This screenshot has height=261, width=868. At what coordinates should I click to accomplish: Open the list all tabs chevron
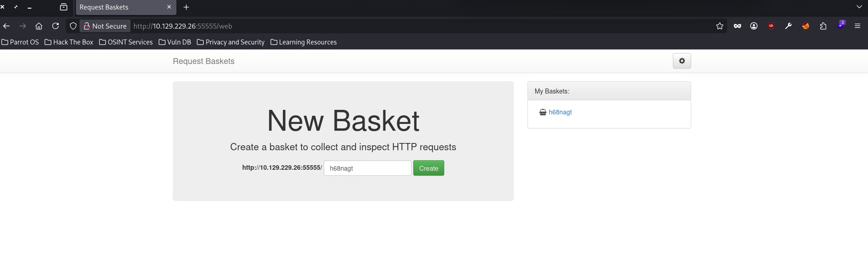click(x=859, y=7)
